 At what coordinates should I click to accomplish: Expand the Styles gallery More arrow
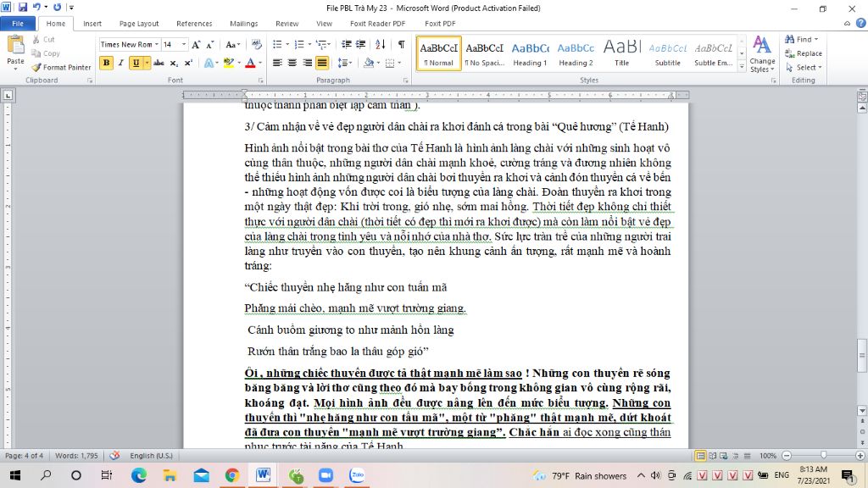point(742,66)
